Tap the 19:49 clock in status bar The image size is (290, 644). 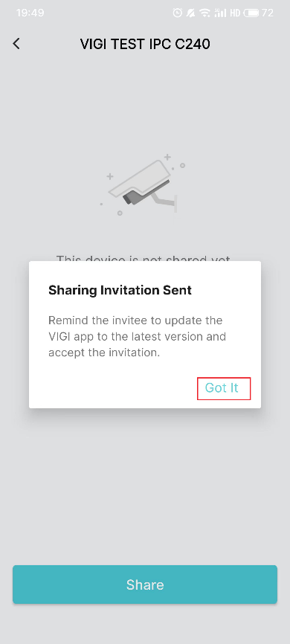[x=30, y=13]
